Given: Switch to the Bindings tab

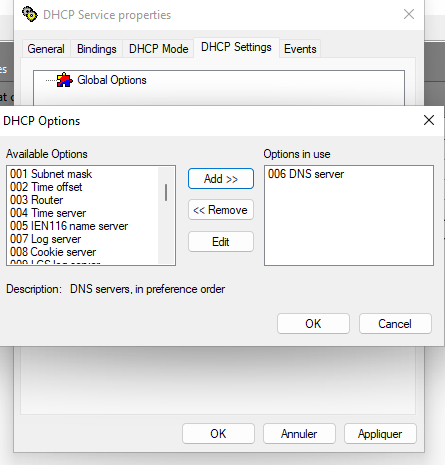Looking at the screenshot, I should pos(97,49).
